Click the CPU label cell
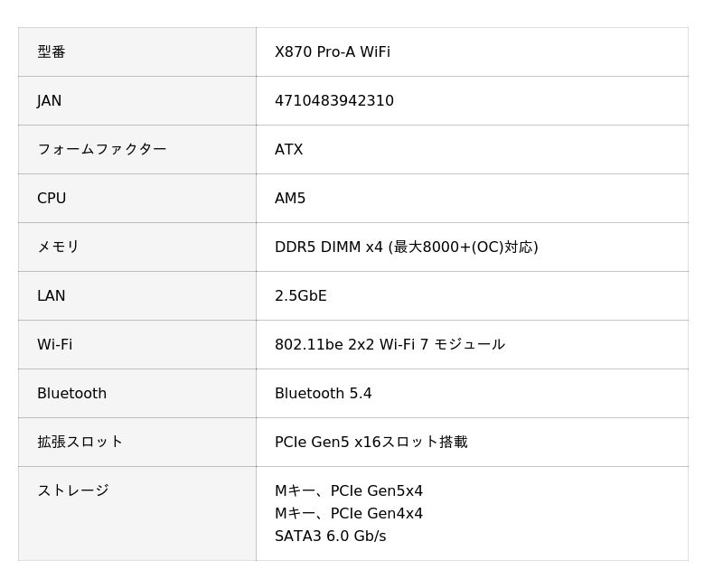This screenshot has height=588, width=723. 52,199
